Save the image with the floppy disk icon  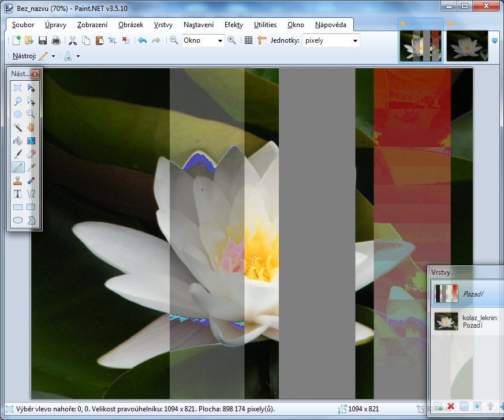(42, 40)
